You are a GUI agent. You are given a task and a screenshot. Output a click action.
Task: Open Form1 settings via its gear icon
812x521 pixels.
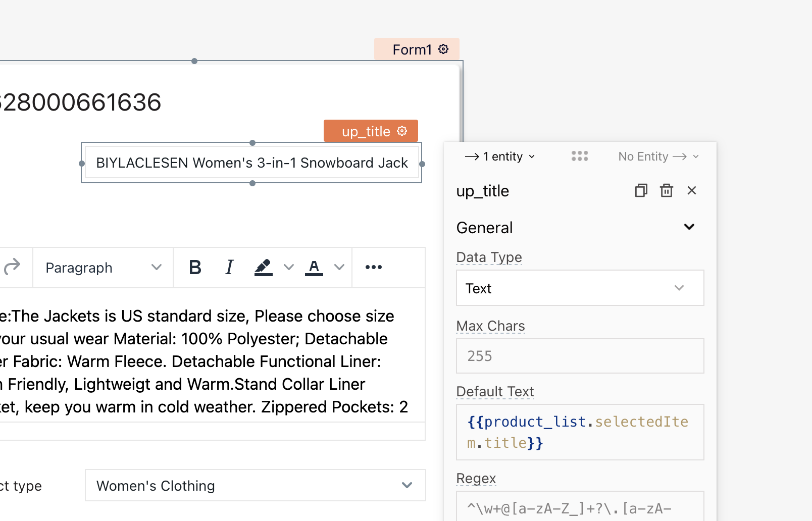pyautogui.click(x=443, y=49)
